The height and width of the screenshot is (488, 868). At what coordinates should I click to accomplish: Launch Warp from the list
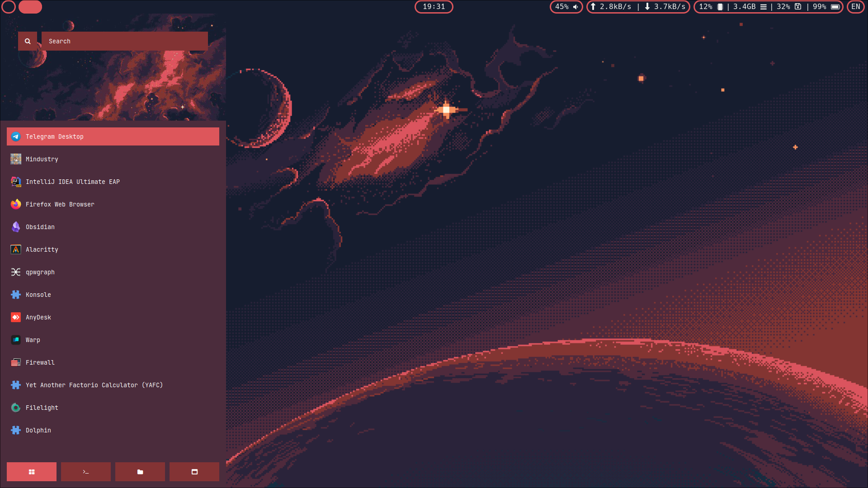click(113, 340)
